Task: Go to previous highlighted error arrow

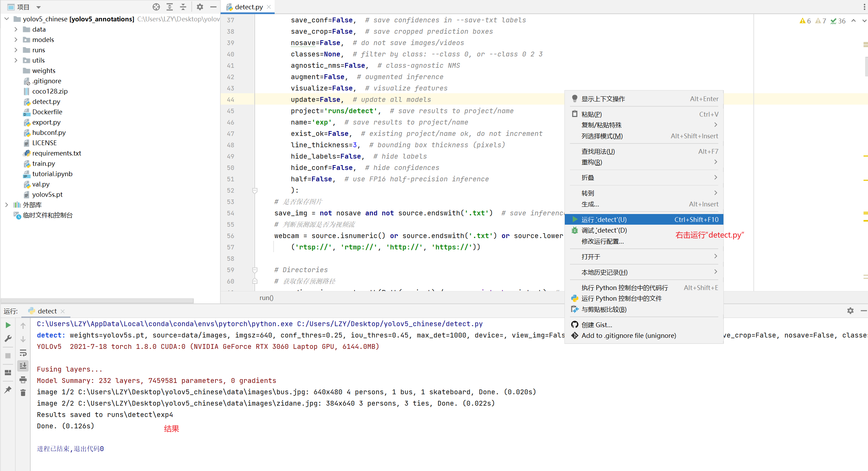Action: (854, 21)
